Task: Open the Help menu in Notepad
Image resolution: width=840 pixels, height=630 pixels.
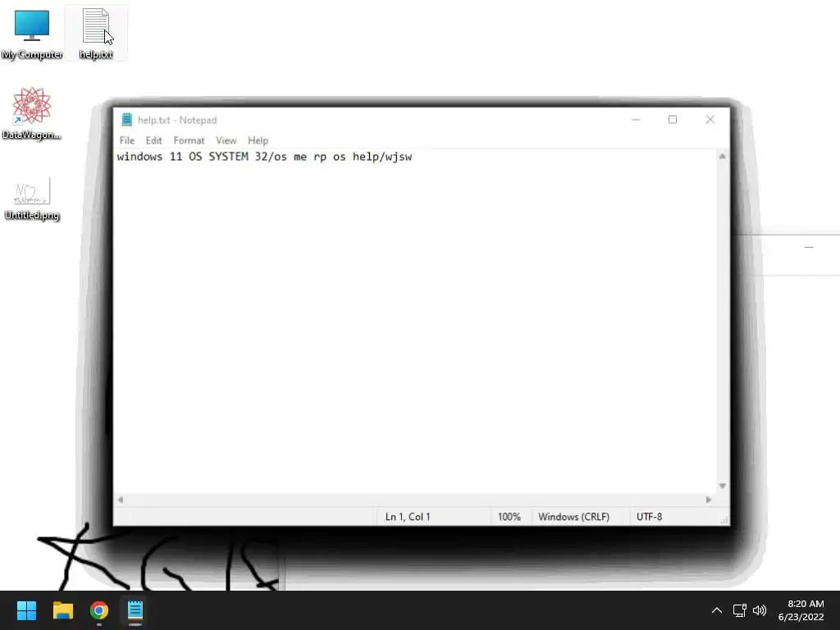Action: coord(258,140)
